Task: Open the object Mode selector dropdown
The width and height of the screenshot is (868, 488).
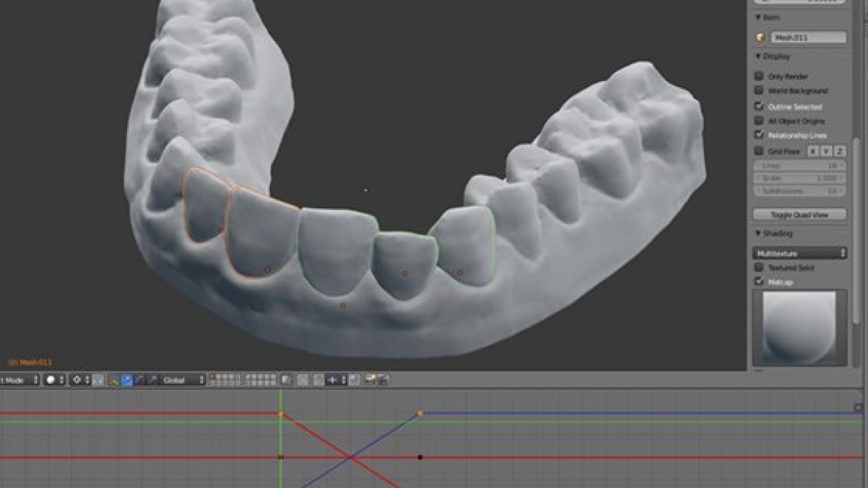Action: [19, 379]
